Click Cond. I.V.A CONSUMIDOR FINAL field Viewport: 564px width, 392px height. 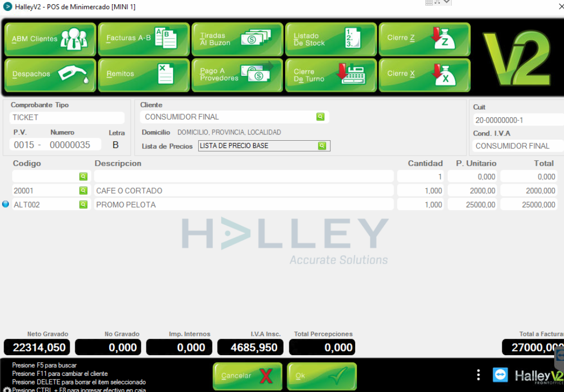click(518, 146)
